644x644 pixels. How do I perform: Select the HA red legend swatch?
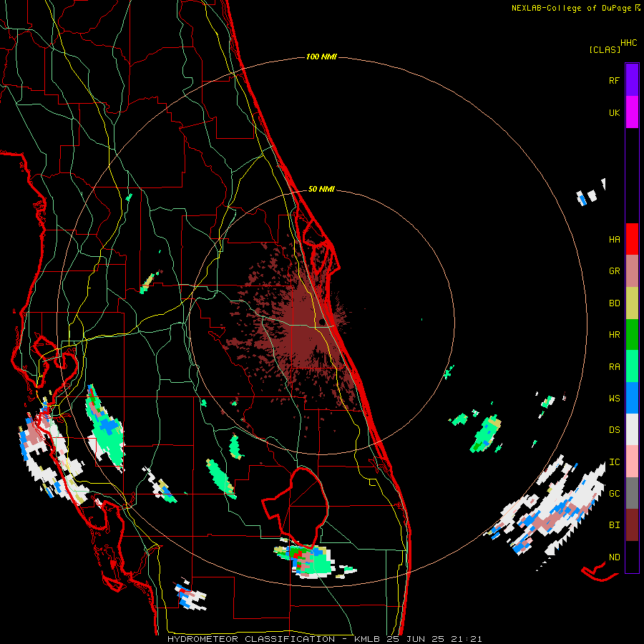[x=632, y=239]
